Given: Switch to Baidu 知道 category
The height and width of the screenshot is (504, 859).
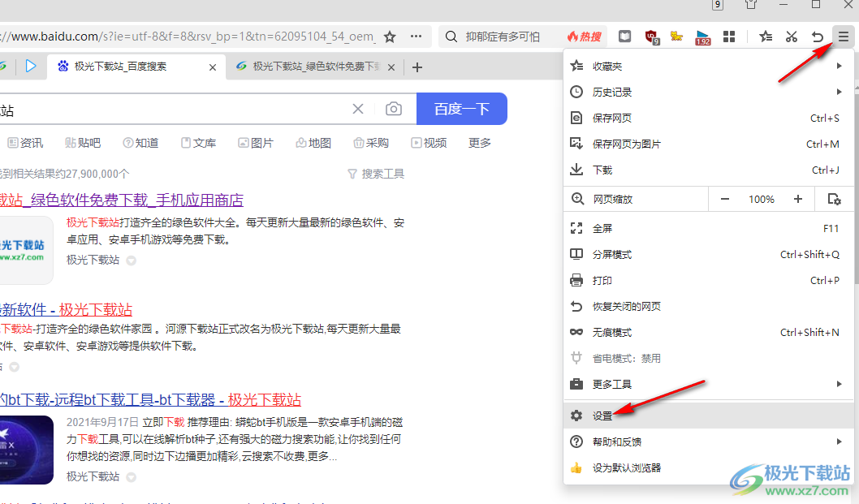Looking at the screenshot, I should [140, 143].
